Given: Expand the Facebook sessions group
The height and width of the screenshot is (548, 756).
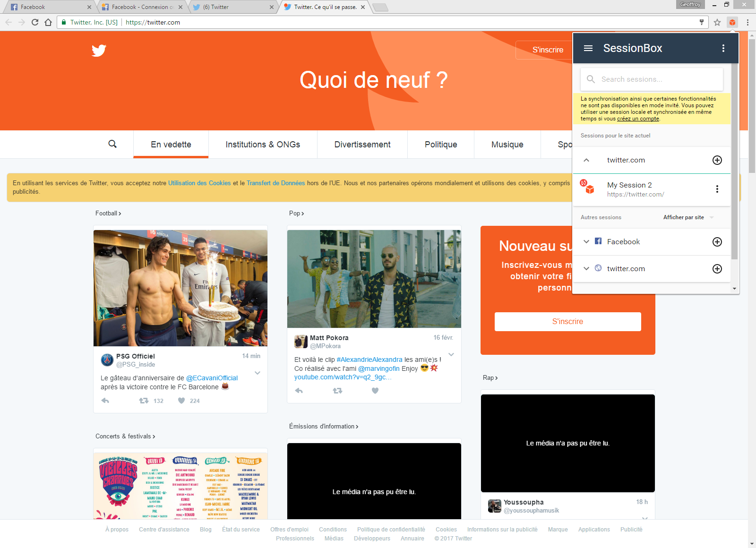Looking at the screenshot, I should click(x=586, y=242).
